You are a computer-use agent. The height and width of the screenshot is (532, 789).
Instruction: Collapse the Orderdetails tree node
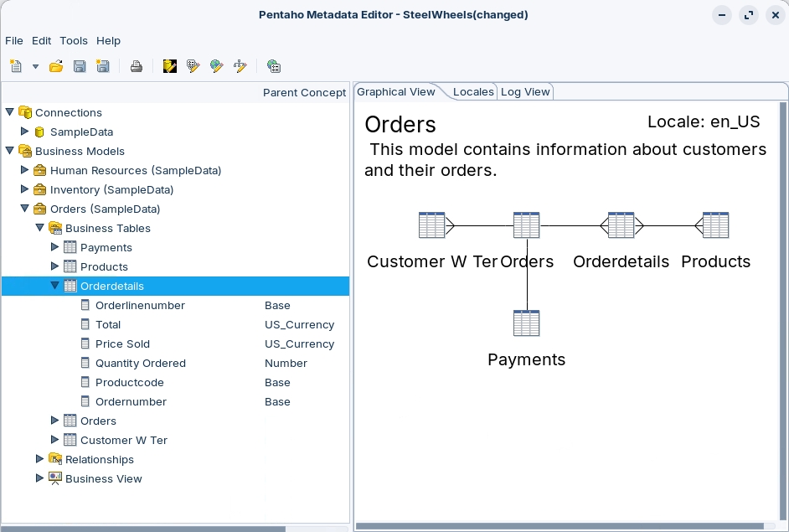click(55, 286)
